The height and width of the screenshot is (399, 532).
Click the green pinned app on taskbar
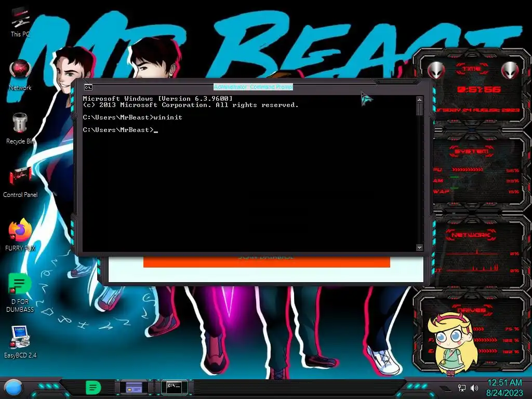coord(93,388)
